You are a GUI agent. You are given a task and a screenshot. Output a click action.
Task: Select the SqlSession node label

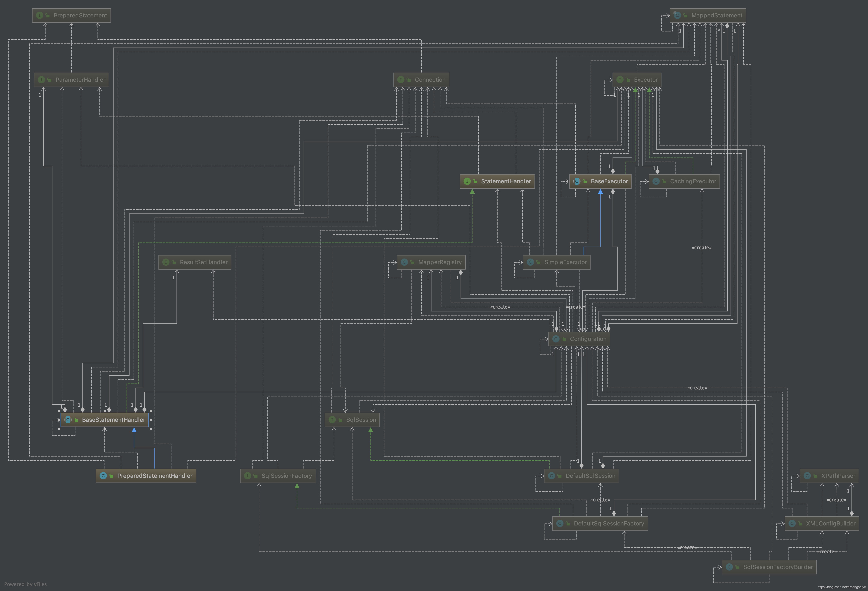[x=361, y=420]
